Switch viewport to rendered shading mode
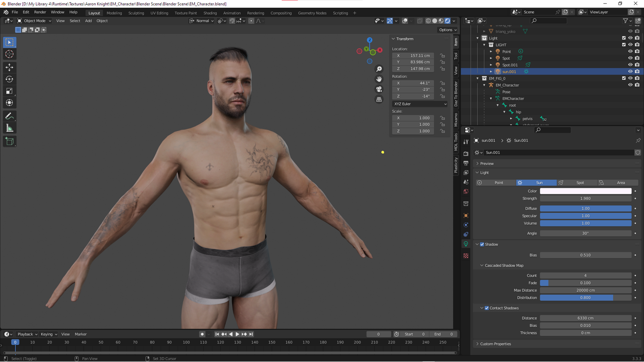The width and height of the screenshot is (644, 362). click(x=447, y=21)
